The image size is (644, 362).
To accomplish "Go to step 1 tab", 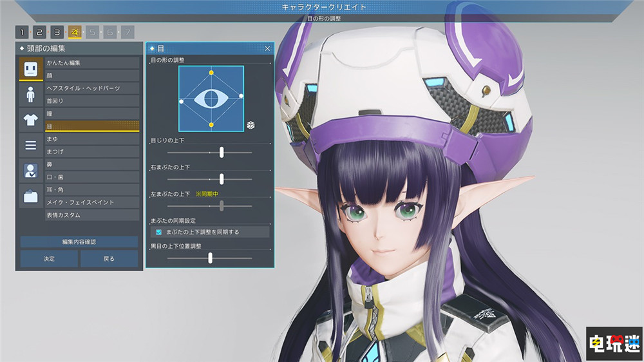I will coord(22,32).
